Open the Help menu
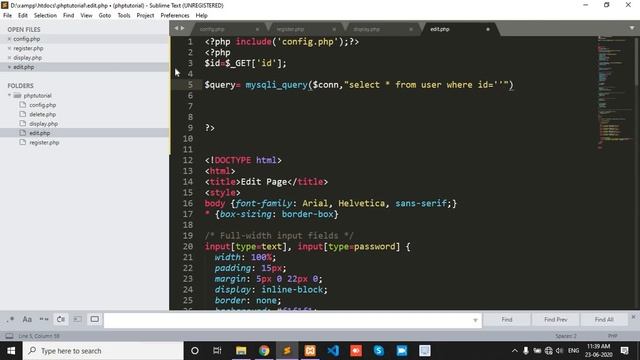The height and width of the screenshot is (360, 640). (202, 16)
